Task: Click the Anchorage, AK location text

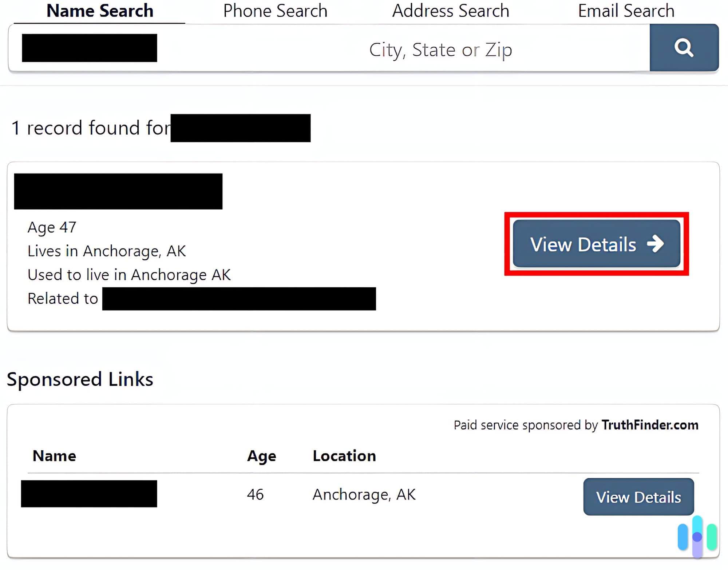Action: [364, 494]
